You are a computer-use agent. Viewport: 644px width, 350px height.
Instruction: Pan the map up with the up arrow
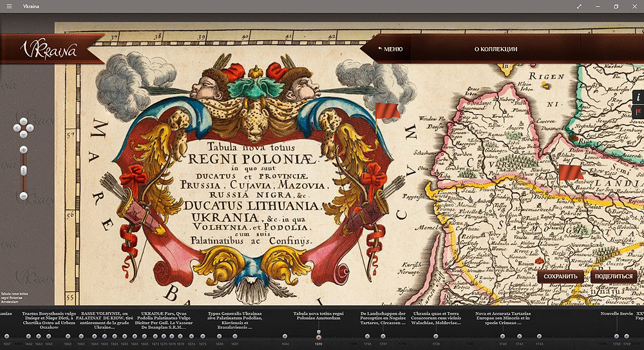pos(23,121)
